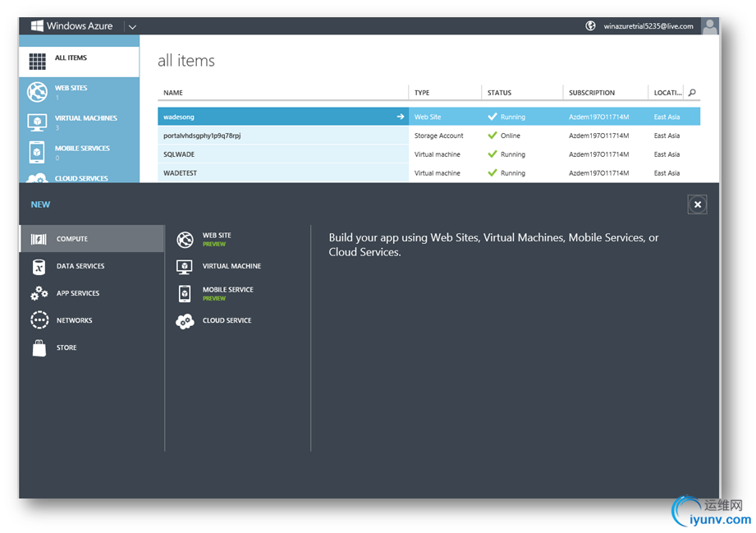Click the search magnifier icon in table header
The height and width of the screenshot is (533, 756).
click(x=692, y=93)
